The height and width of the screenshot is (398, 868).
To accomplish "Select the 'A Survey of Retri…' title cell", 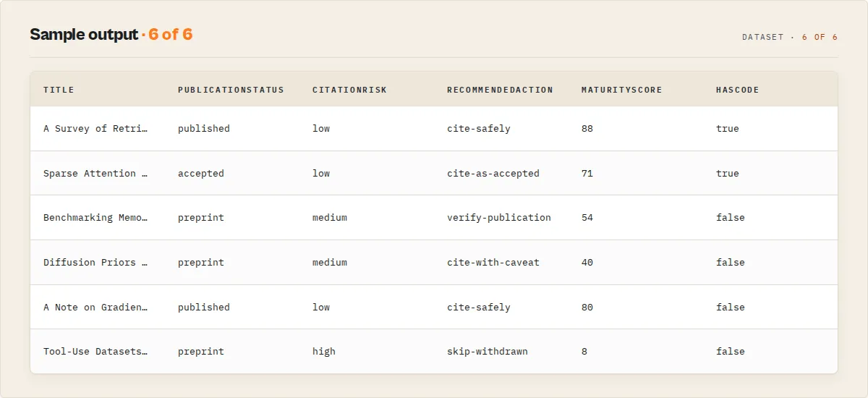I will click(95, 129).
